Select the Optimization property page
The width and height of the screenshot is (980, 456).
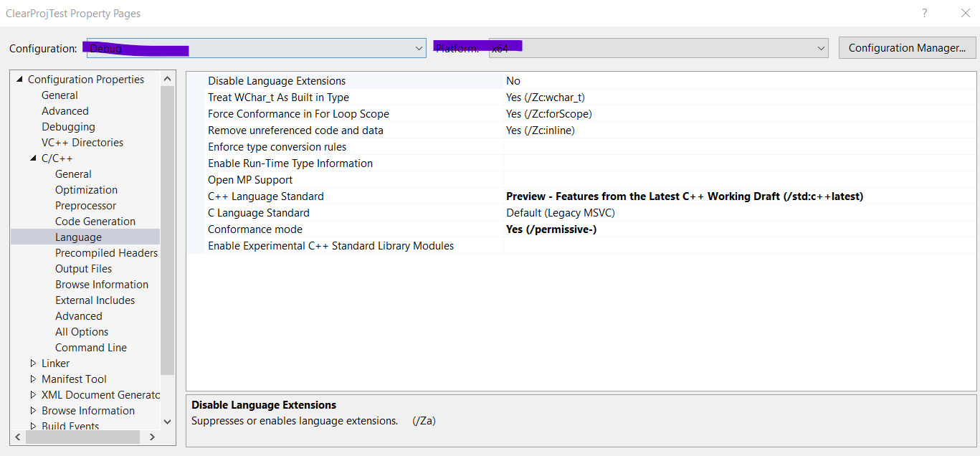pos(86,189)
